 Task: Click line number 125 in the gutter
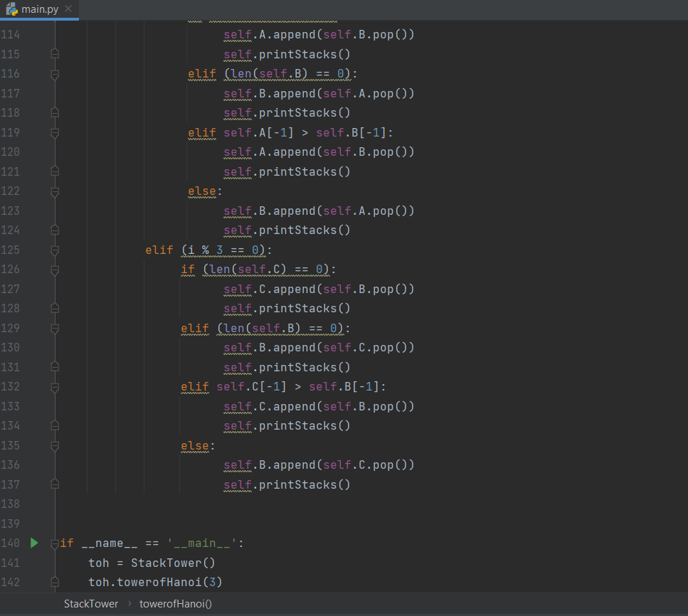11,250
